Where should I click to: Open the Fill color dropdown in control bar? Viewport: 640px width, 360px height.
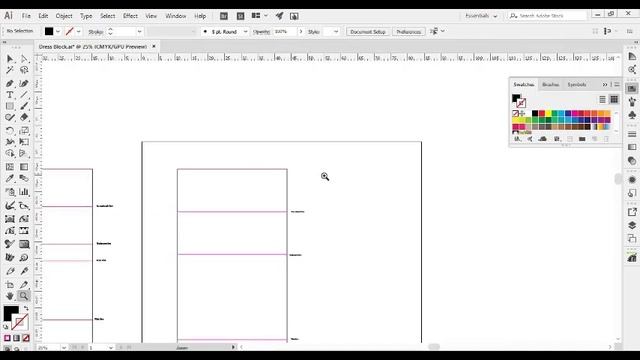[x=58, y=31]
